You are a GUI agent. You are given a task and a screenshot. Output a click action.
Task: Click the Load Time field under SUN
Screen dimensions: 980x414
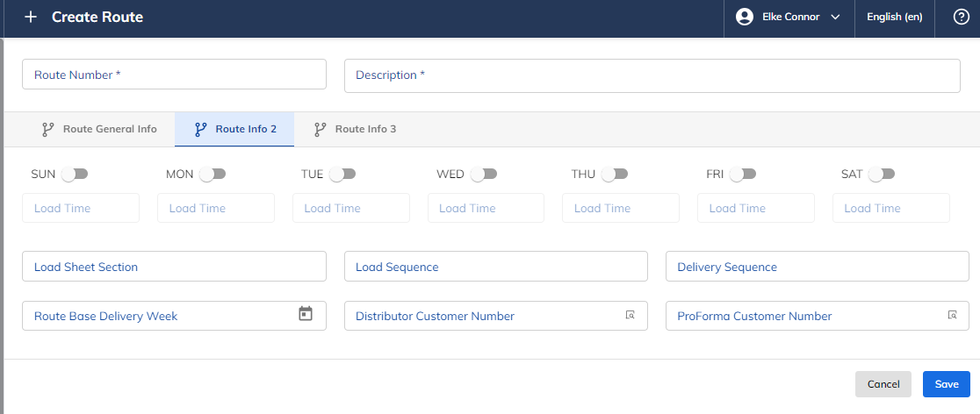tap(81, 208)
